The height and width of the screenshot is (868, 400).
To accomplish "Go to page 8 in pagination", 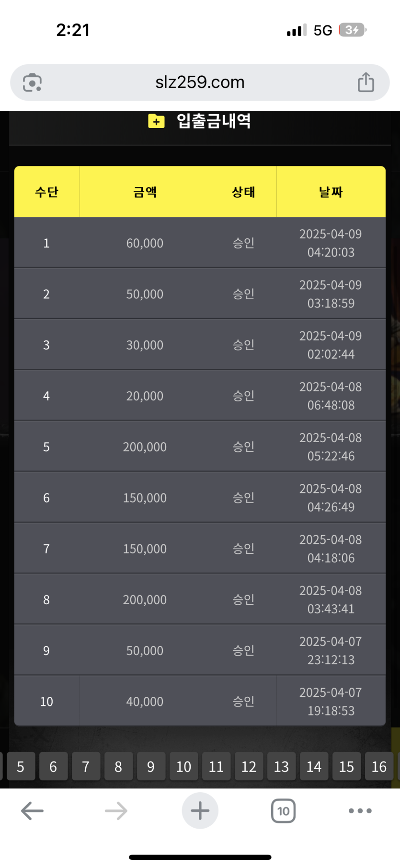I will point(118,766).
